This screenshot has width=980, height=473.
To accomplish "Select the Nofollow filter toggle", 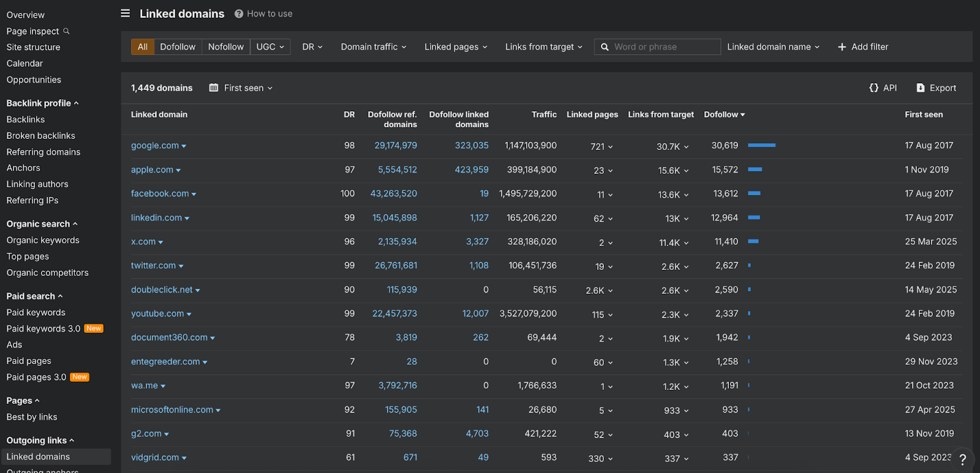I will click(226, 47).
